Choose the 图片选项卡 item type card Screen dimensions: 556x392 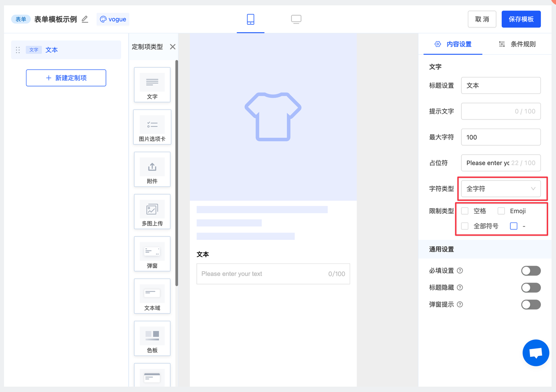point(152,127)
